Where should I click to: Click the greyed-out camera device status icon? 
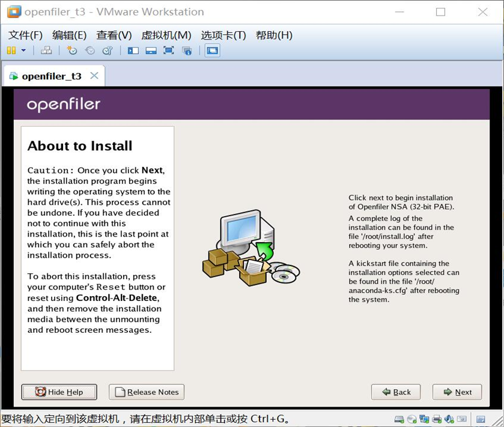pyautogui.click(x=461, y=419)
